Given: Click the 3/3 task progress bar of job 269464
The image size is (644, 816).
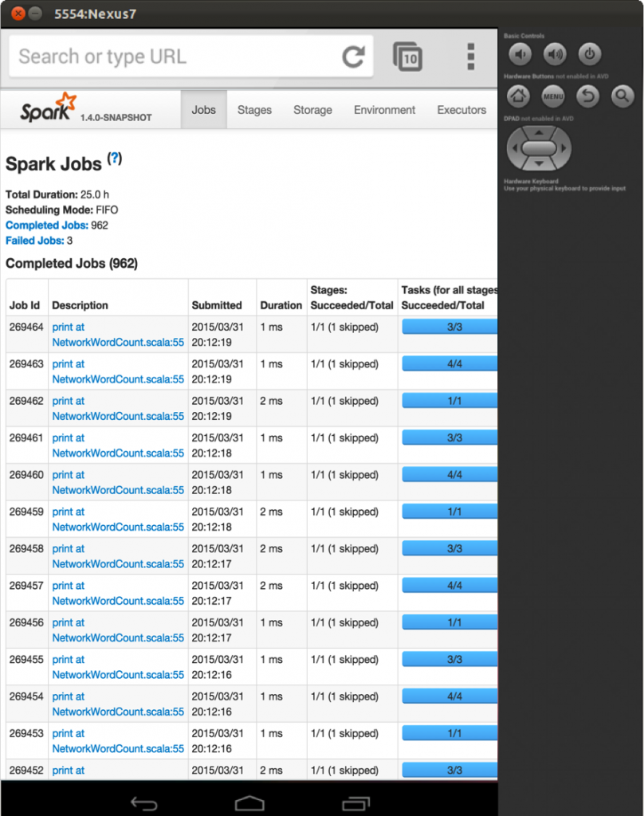Looking at the screenshot, I should click(x=450, y=327).
